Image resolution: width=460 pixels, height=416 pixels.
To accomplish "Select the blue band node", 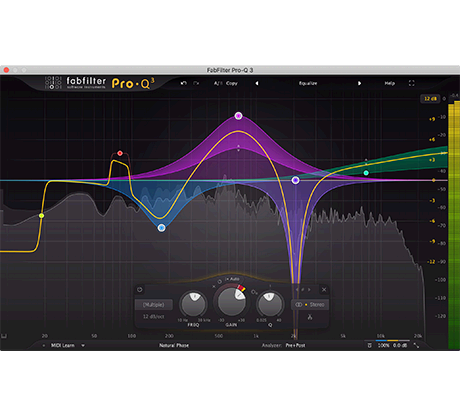I will pyautogui.click(x=161, y=228).
